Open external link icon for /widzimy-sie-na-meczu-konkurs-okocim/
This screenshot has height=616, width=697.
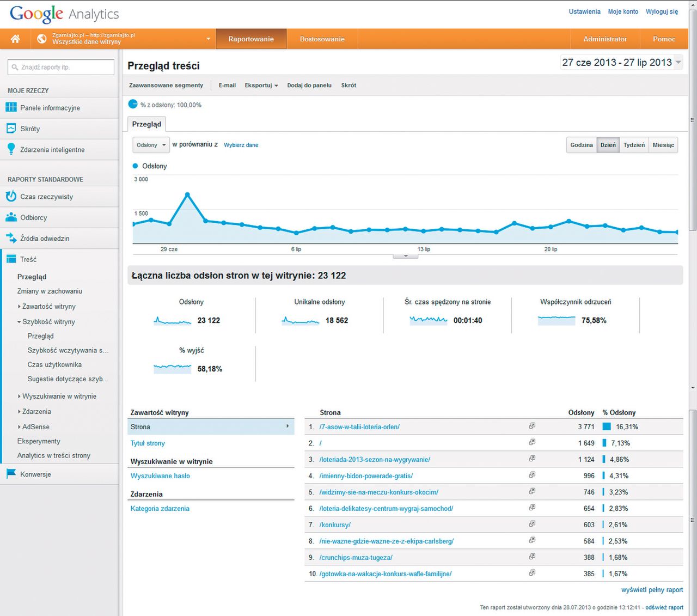click(532, 491)
